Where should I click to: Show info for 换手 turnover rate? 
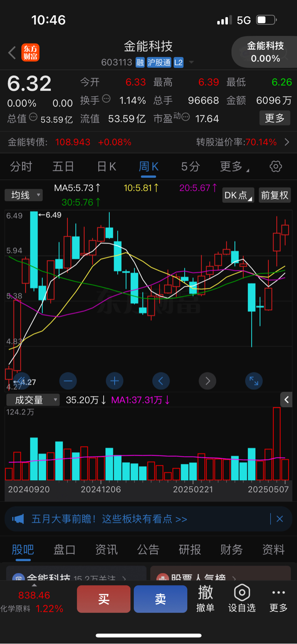point(106,99)
